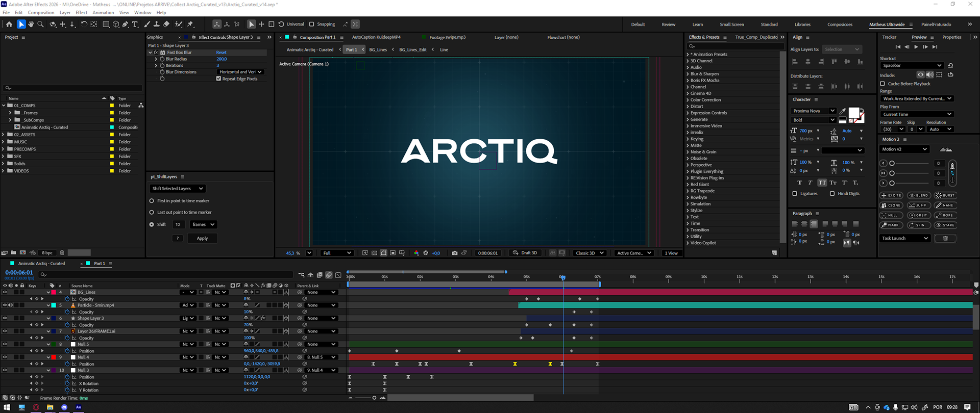980x413 pixels.
Task: Toggle include video eye in Preview
Action: pos(920,74)
